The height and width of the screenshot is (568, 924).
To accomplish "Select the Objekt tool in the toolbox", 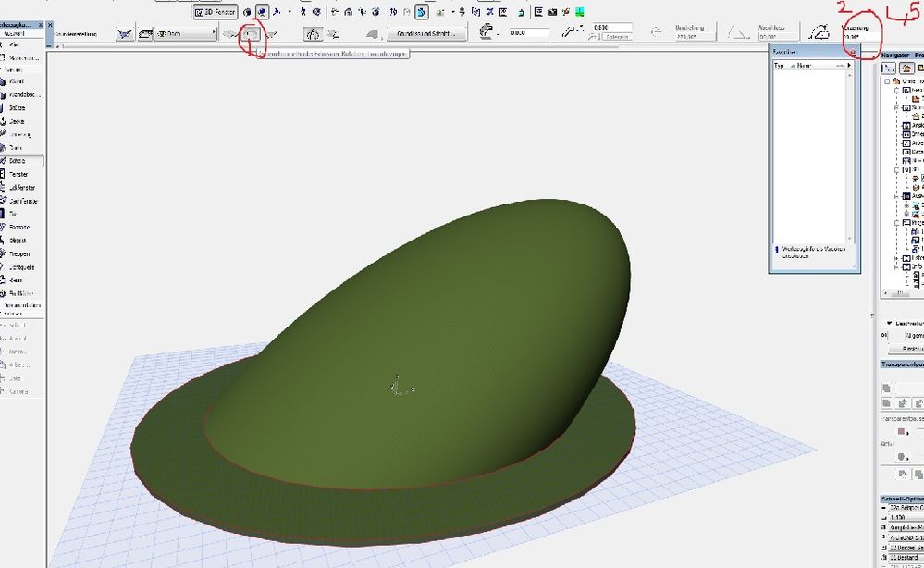I will (18, 240).
